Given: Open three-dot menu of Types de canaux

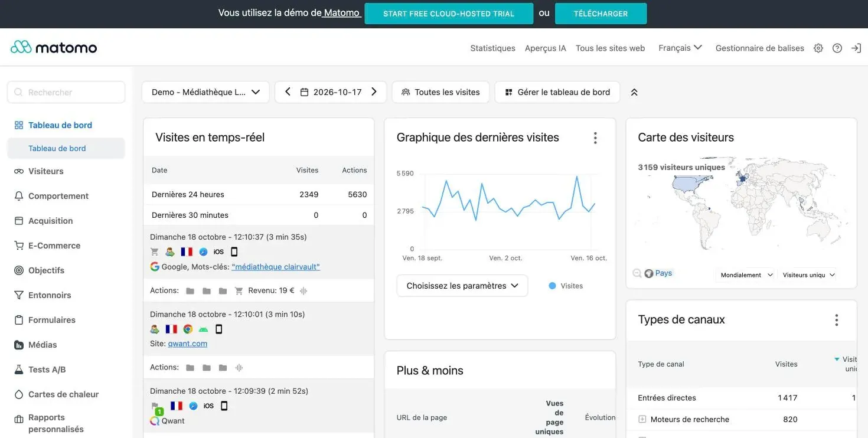Looking at the screenshot, I should (x=836, y=320).
